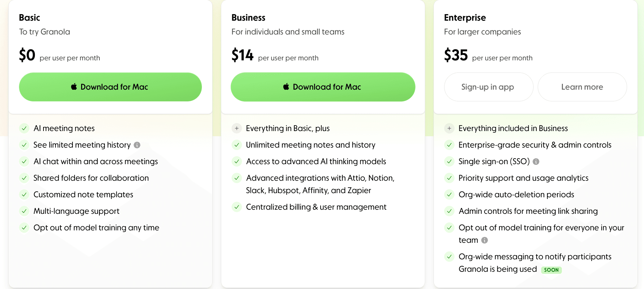This screenshot has width=644, height=289.
Task: Click the SOON badge beside Org-wide messaging
Action: click(x=551, y=270)
